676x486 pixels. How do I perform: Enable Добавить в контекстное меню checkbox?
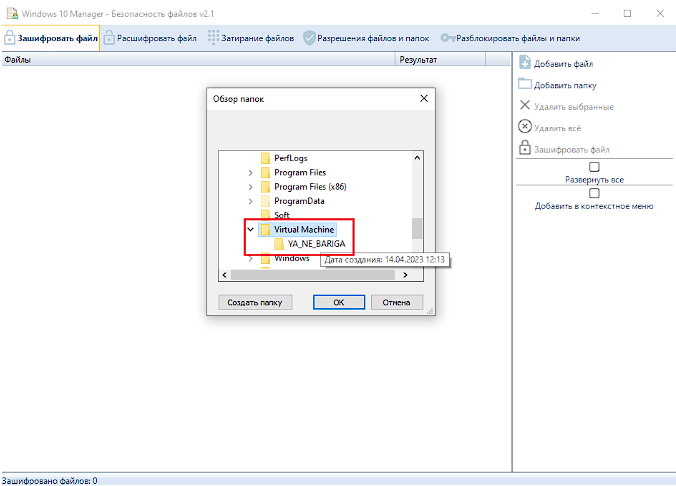click(594, 193)
